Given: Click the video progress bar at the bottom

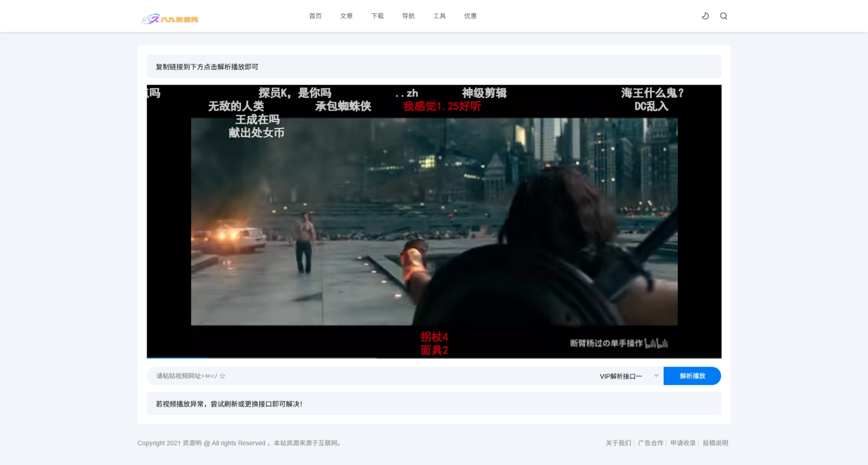Looking at the screenshot, I should (434, 358).
